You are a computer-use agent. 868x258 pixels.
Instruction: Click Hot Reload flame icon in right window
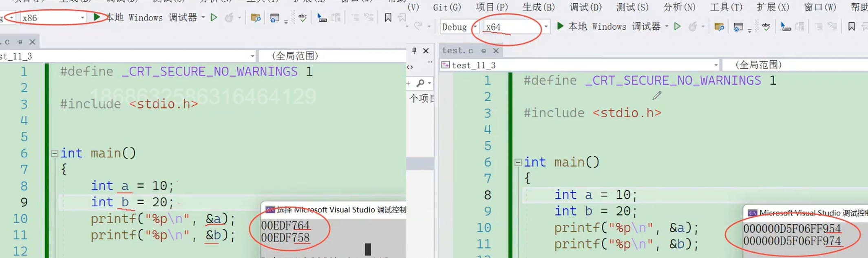click(693, 26)
